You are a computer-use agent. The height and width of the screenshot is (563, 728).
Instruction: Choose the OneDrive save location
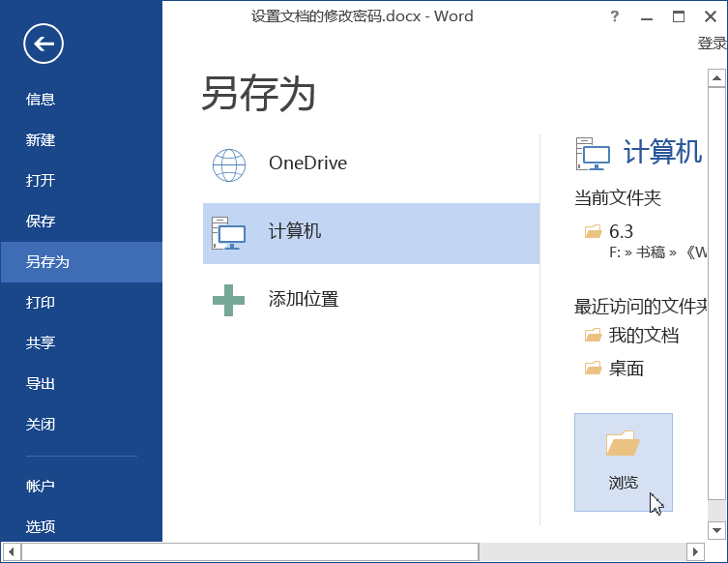[371, 165]
